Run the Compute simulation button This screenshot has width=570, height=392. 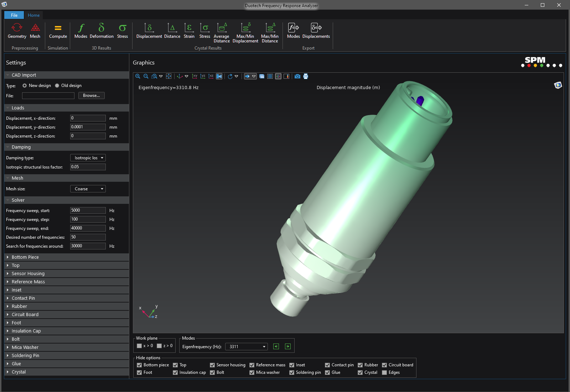point(58,31)
